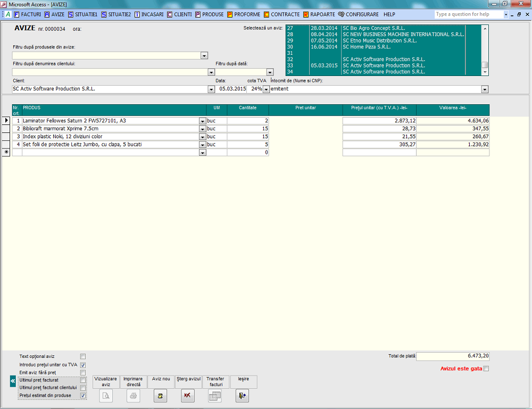This screenshot has width=532, height=409.
Task: Click the Microsoft Access title bar icon
Action: [4, 4]
